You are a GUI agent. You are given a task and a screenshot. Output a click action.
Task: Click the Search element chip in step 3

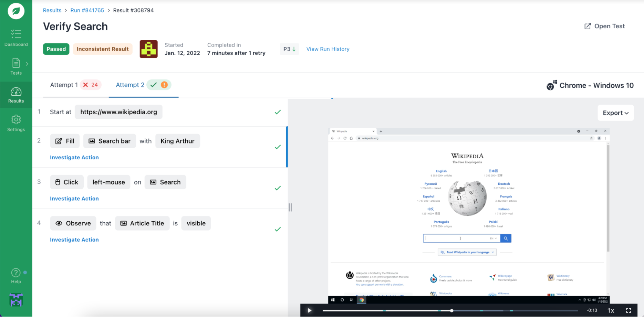point(165,182)
